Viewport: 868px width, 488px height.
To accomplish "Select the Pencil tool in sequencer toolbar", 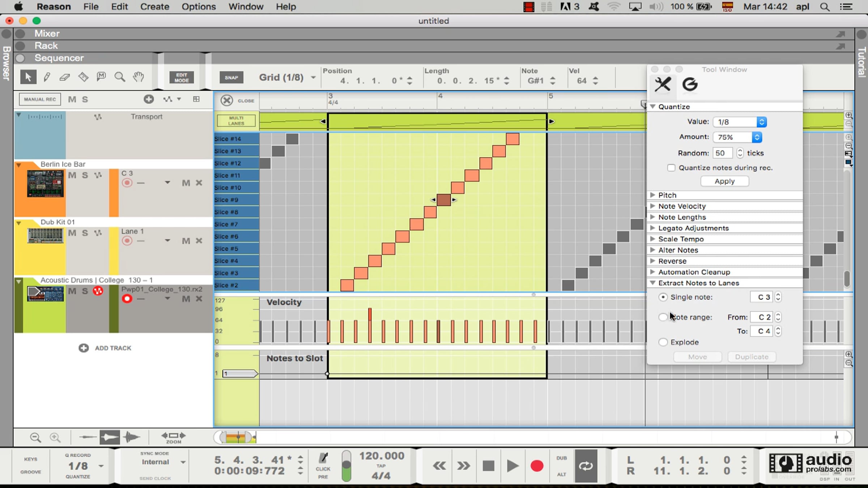I will (47, 77).
